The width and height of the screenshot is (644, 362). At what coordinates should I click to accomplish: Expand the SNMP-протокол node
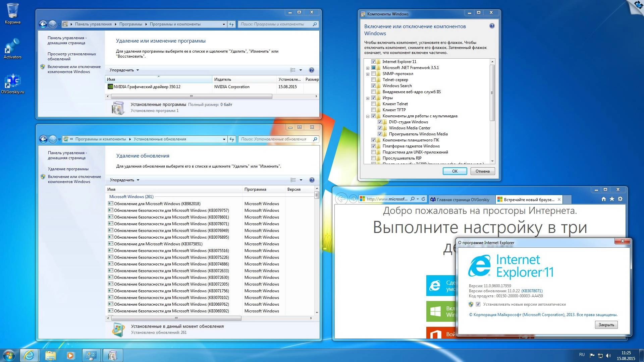[368, 74]
